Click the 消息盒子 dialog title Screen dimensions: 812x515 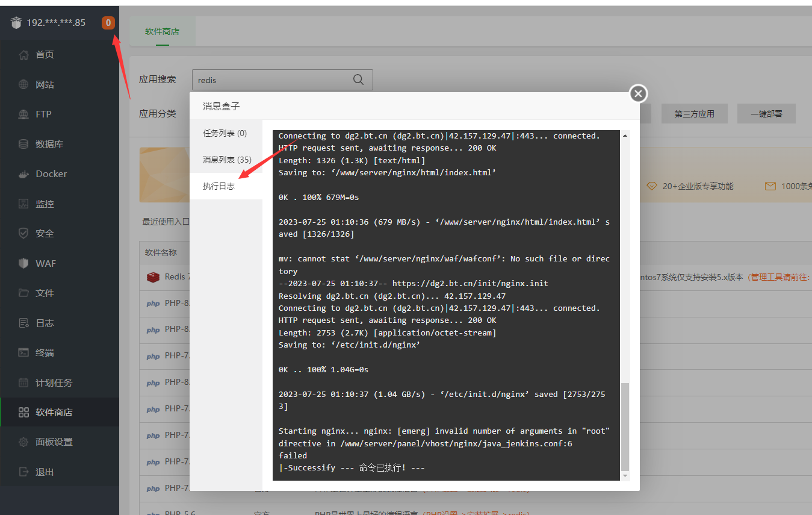(222, 106)
